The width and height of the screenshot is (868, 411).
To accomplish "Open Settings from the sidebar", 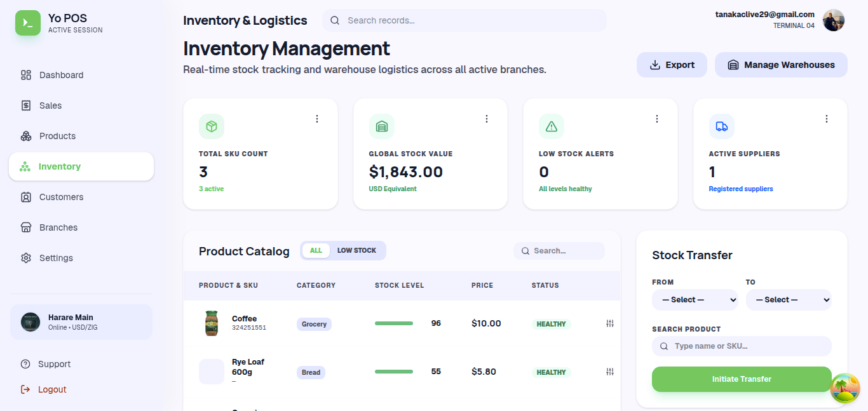I will coord(81,258).
